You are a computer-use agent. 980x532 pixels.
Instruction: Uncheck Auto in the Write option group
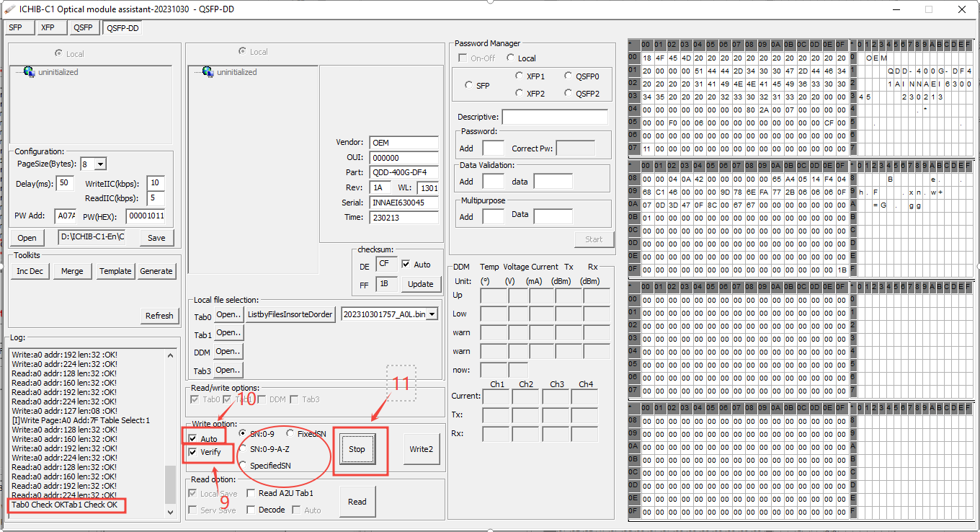tap(192, 438)
